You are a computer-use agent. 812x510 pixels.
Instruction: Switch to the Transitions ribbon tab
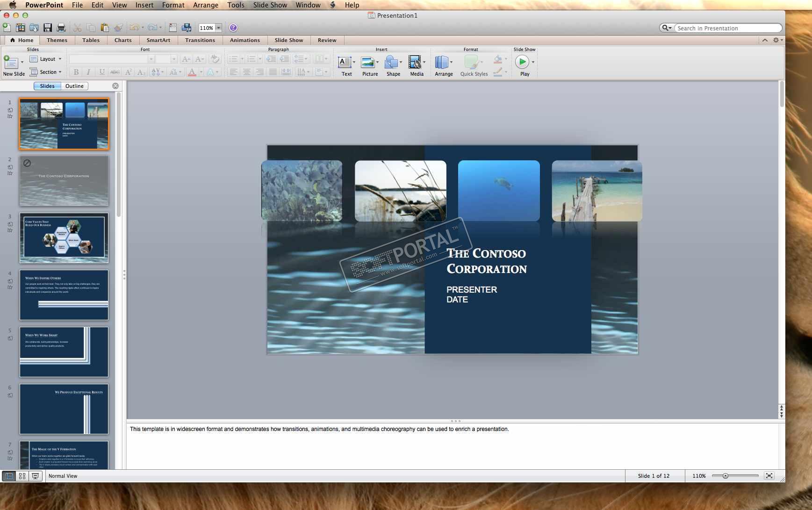(x=200, y=40)
